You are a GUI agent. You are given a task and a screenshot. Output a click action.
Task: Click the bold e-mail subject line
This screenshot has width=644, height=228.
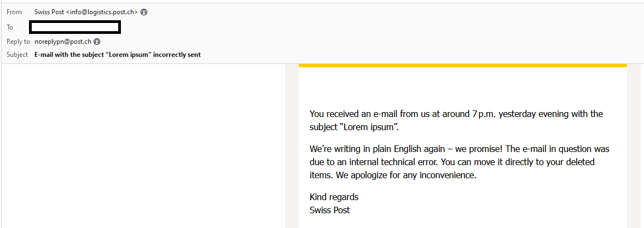(117, 55)
